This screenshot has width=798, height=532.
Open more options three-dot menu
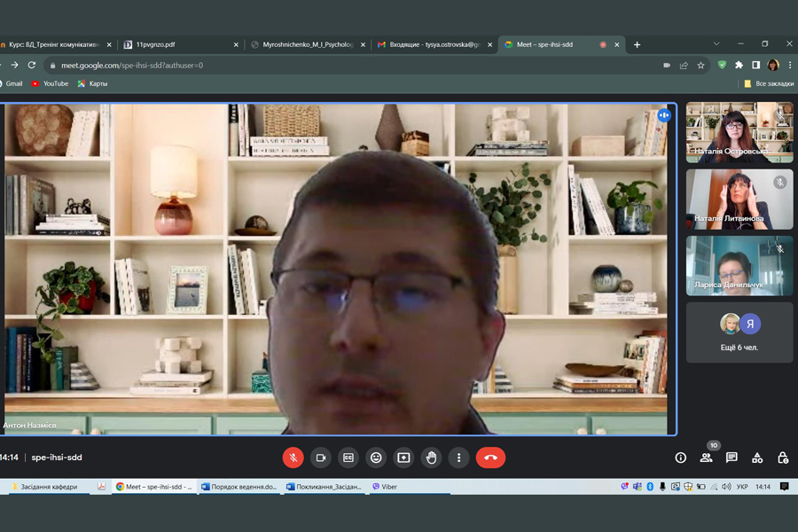coord(458,458)
